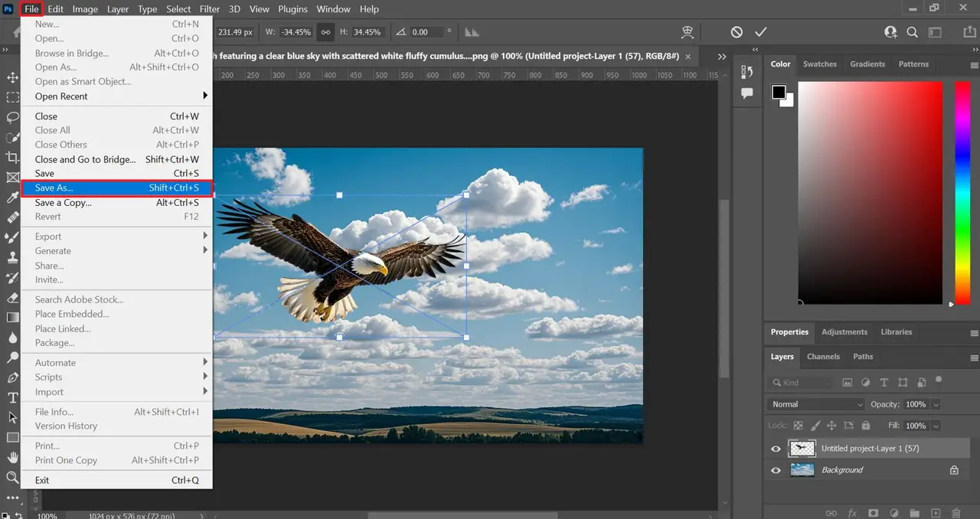Select the Move tool in toolbar
980x519 pixels.
point(13,77)
